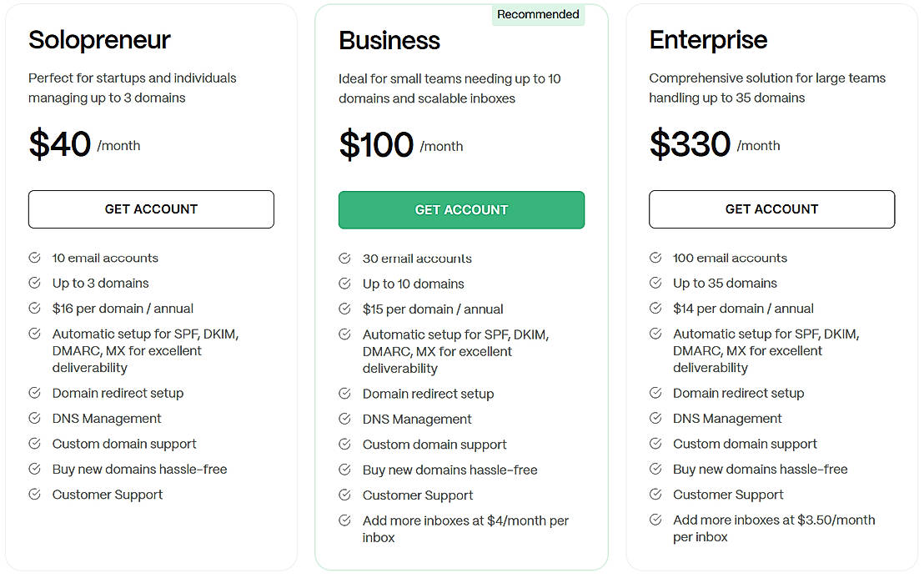
Task: Click check icon next to $3.50/month inboxes
Action: (655, 520)
